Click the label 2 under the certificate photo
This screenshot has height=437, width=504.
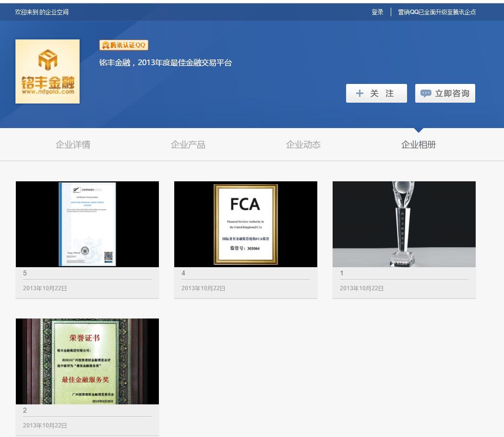click(25, 410)
